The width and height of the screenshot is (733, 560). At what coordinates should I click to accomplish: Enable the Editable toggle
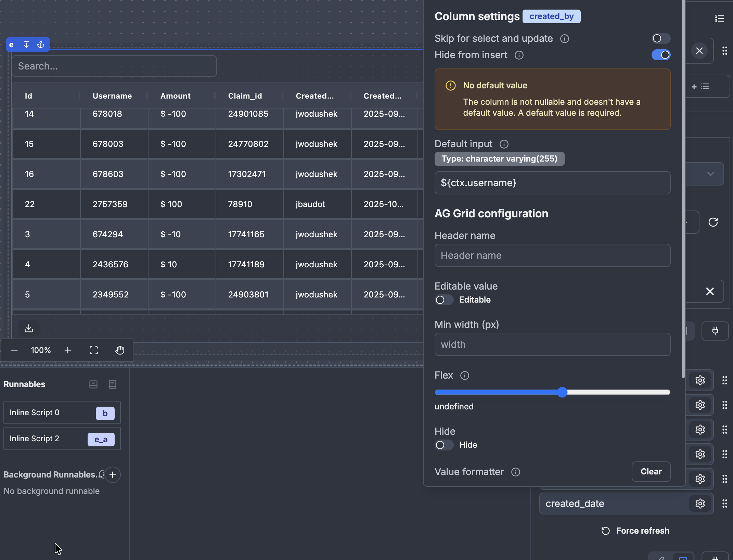[443, 300]
